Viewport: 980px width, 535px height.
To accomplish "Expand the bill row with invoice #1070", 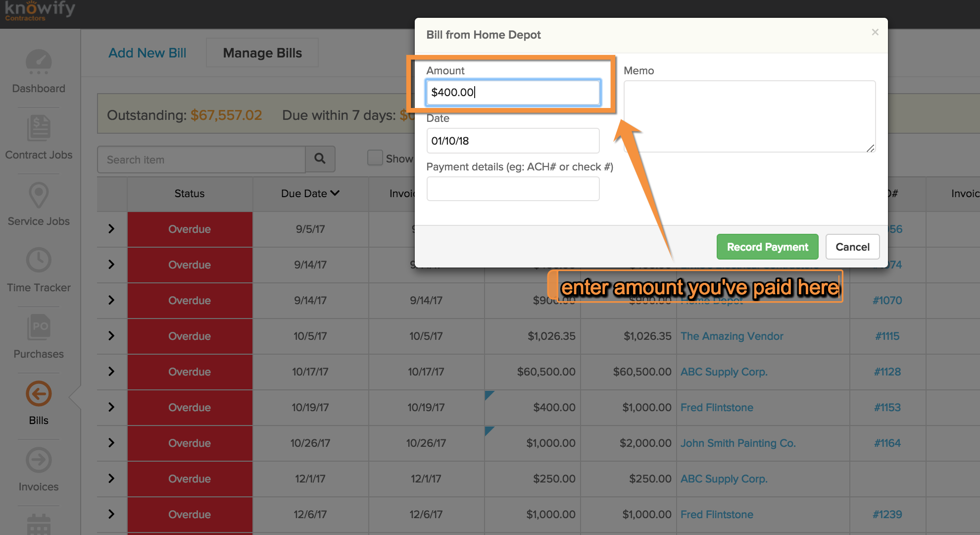I will 111,300.
